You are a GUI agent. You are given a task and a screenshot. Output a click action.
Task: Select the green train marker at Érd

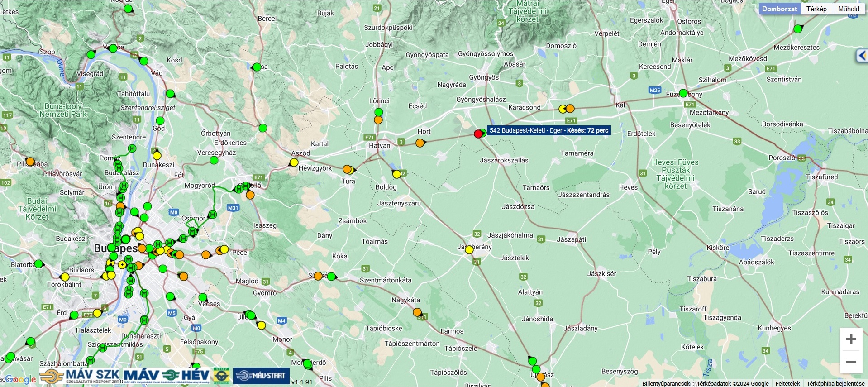point(74,315)
